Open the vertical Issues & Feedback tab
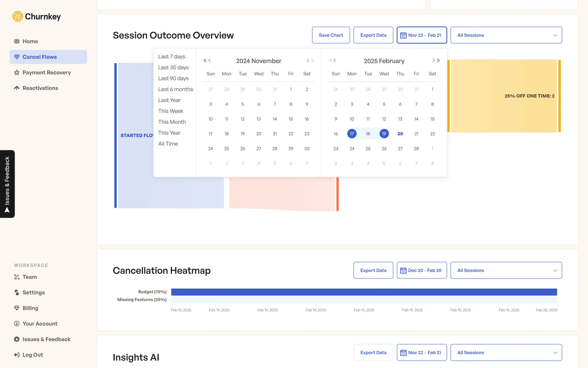Screen dimensions: 588x368 (7, 184)
